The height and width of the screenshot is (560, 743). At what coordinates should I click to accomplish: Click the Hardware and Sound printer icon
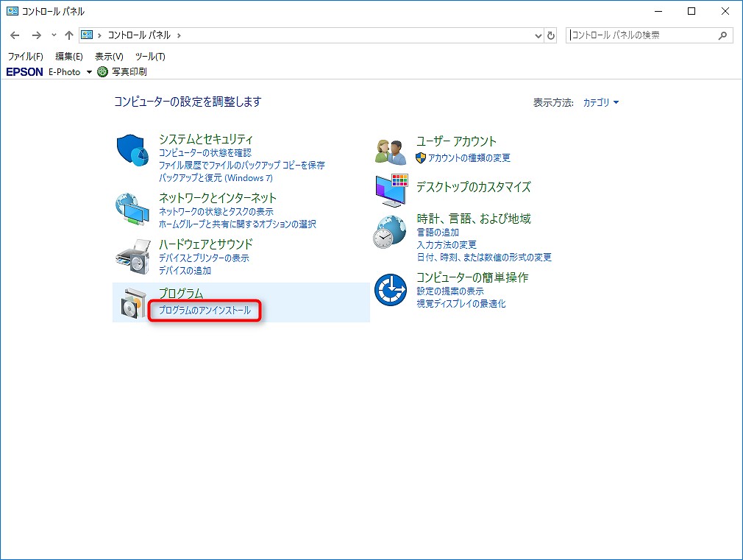pyautogui.click(x=133, y=257)
